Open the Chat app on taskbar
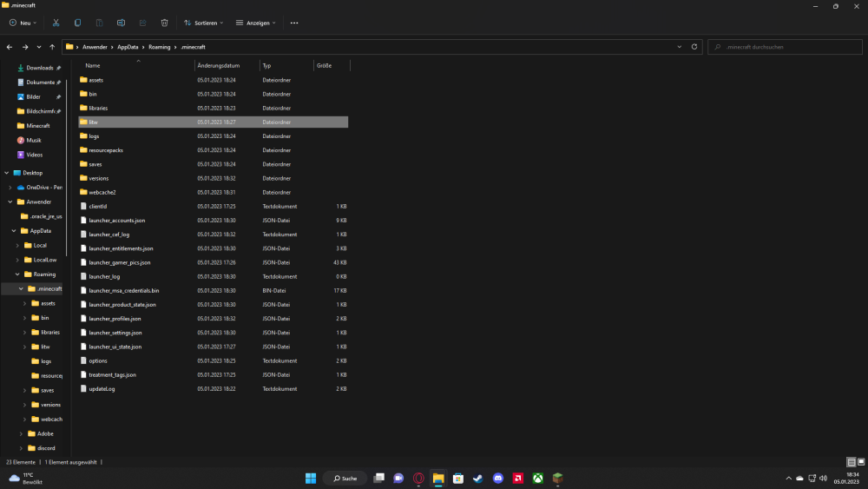The width and height of the screenshot is (868, 489). (x=398, y=478)
